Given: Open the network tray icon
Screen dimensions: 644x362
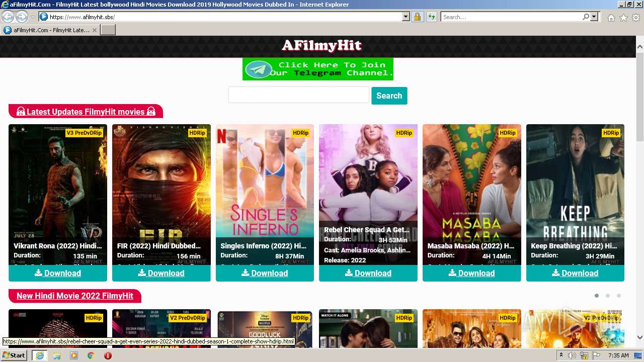Looking at the screenshot, I should [x=584, y=355].
